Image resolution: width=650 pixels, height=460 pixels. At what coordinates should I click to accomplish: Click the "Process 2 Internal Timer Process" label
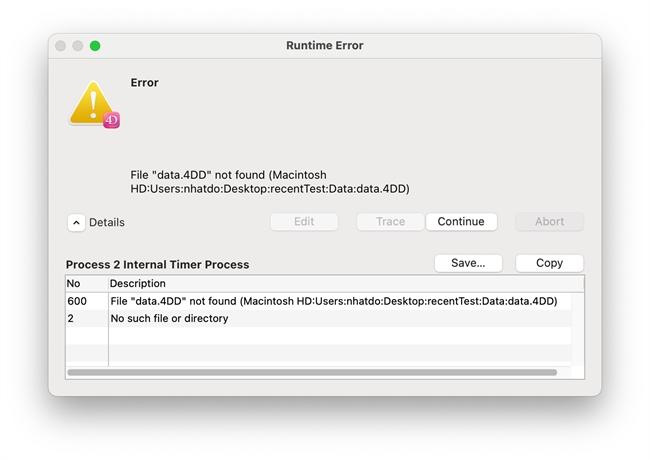[x=157, y=265]
